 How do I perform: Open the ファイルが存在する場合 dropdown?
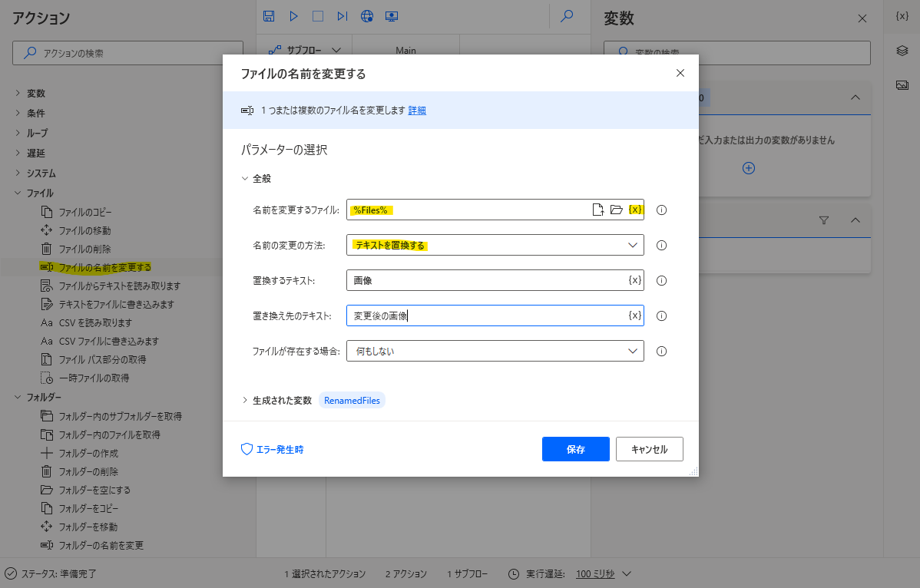pyautogui.click(x=495, y=351)
